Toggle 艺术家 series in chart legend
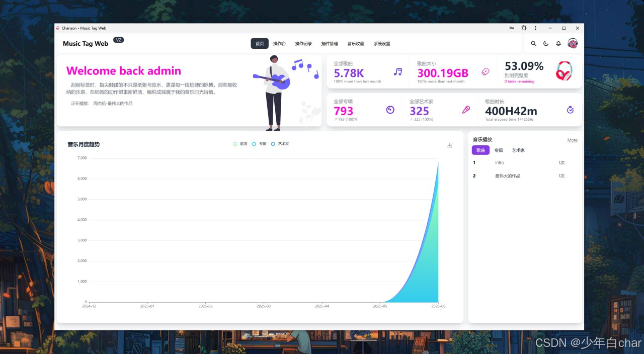The height and width of the screenshot is (354, 644). [280, 144]
